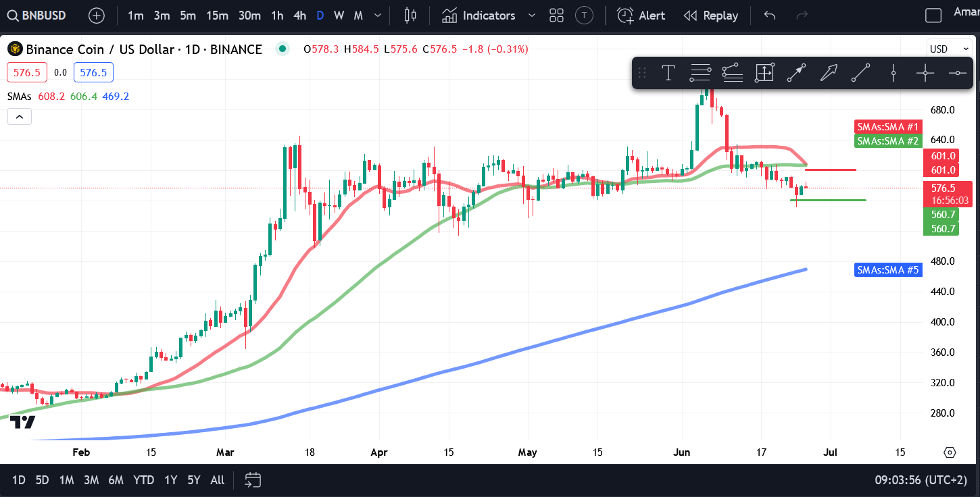Image resolution: width=980 pixels, height=497 pixels.
Task: Select the Fib retracement tool
Action: tap(700, 72)
